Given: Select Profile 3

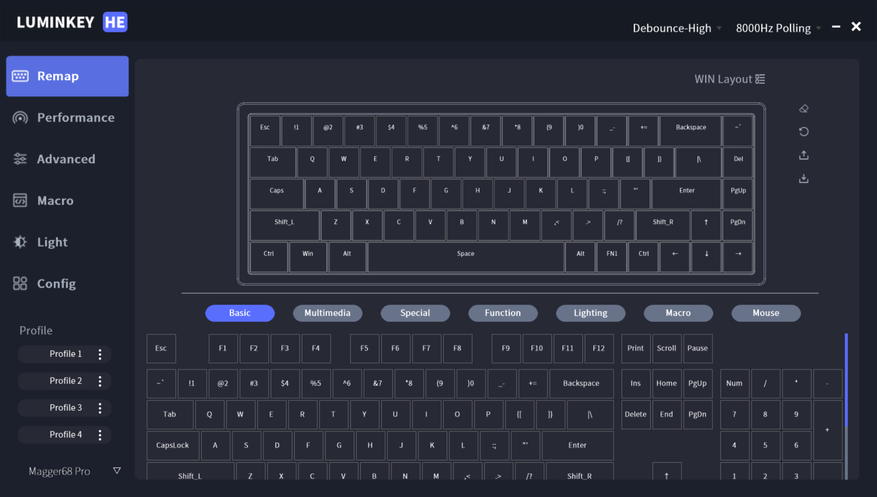Looking at the screenshot, I should tap(65, 408).
